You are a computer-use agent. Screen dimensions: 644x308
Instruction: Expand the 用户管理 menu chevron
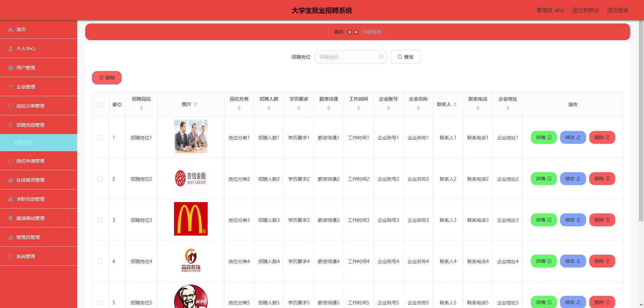68,67
